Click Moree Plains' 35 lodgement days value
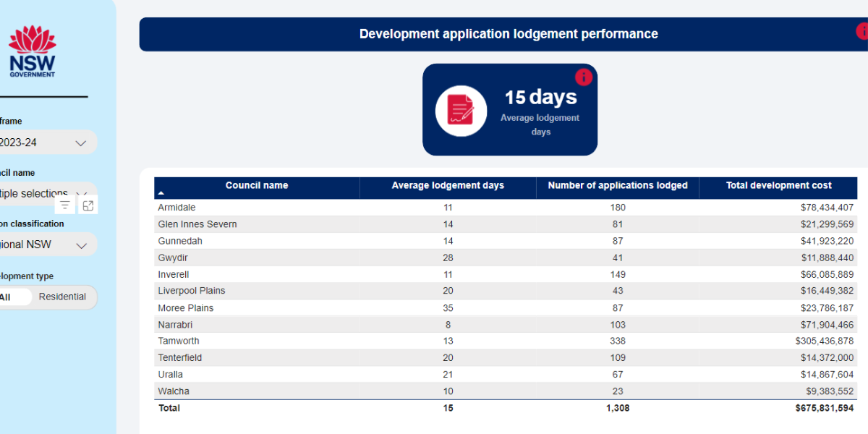This screenshot has height=434, width=868. click(448, 308)
